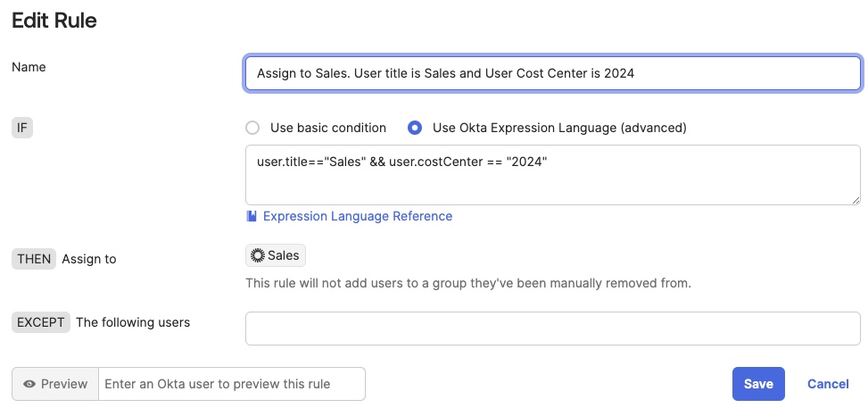Click the EXCEPT badge label
This screenshot has width=868, height=408.
[41, 322]
